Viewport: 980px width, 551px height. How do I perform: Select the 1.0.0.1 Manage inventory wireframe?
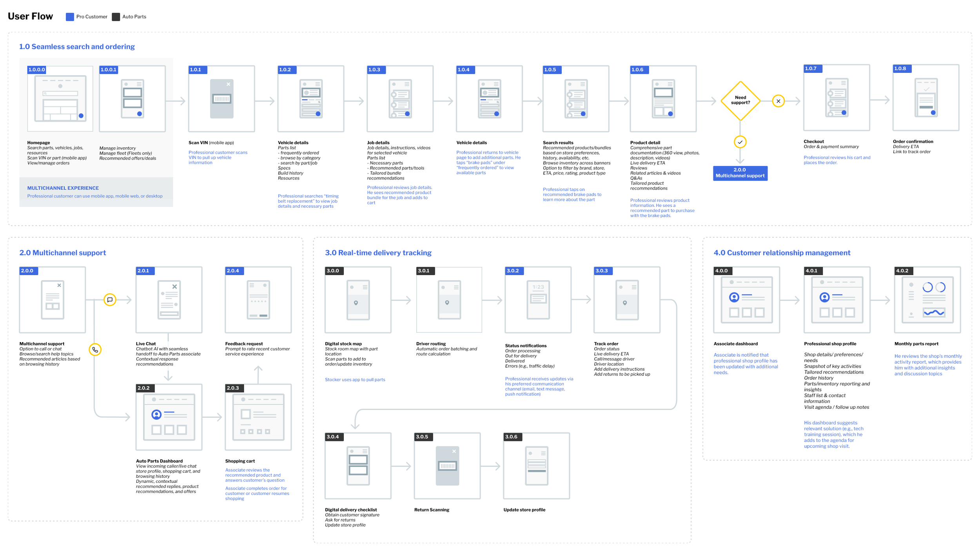click(132, 99)
